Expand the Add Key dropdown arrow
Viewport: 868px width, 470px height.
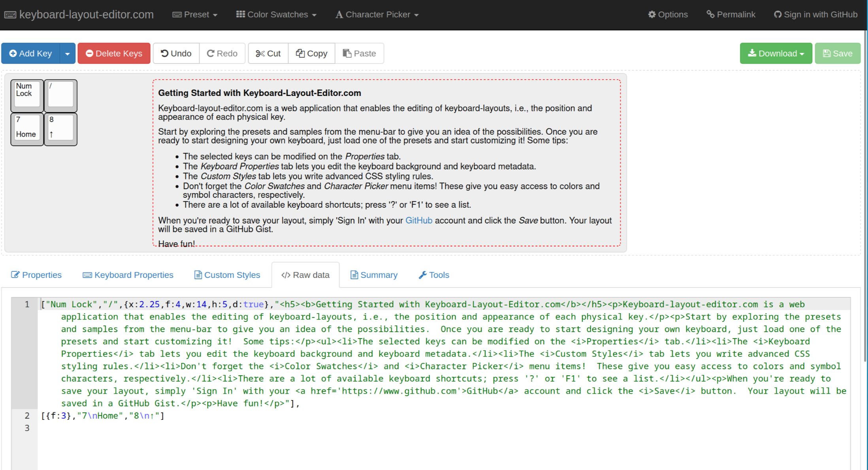pyautogui.click(x=68, y=53)
